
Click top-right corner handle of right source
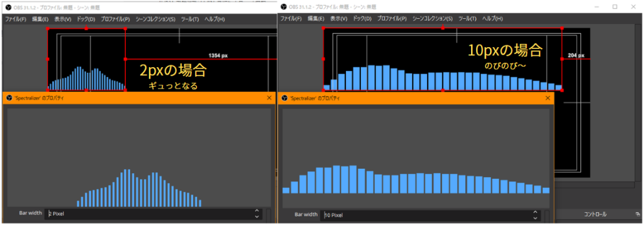tap(562, 28)
